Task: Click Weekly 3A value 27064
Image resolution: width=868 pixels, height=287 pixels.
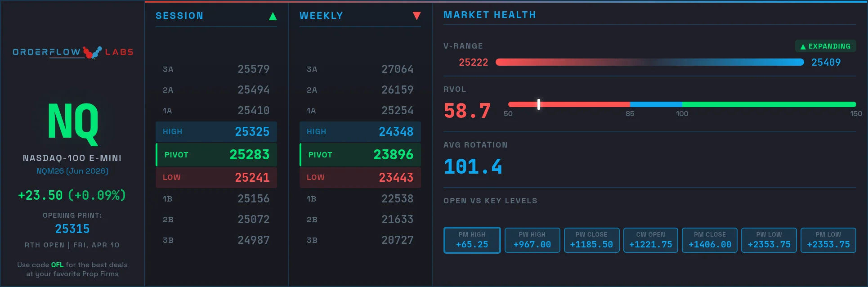Action: click(x=398, y=69)
